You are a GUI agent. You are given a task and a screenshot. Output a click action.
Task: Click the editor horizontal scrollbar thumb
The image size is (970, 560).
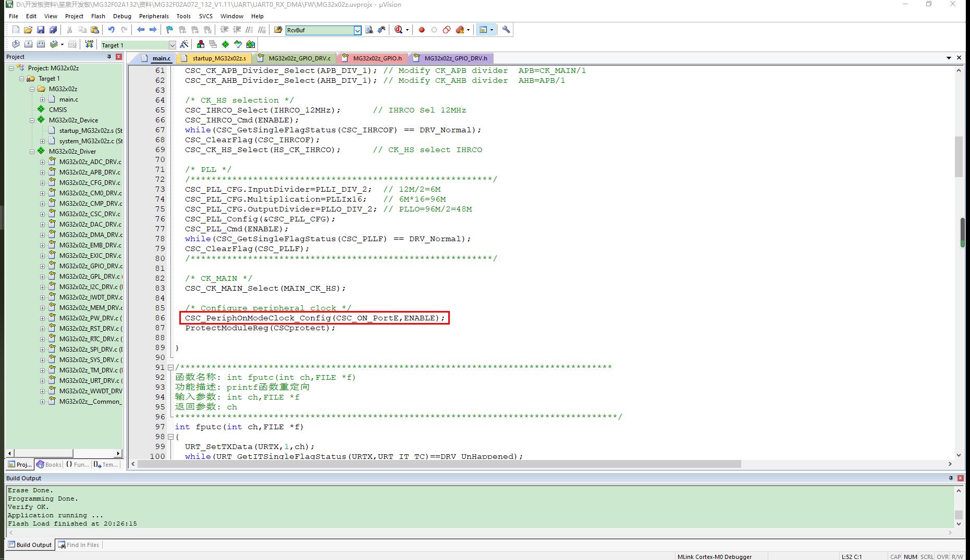click(x=439, y=464)
